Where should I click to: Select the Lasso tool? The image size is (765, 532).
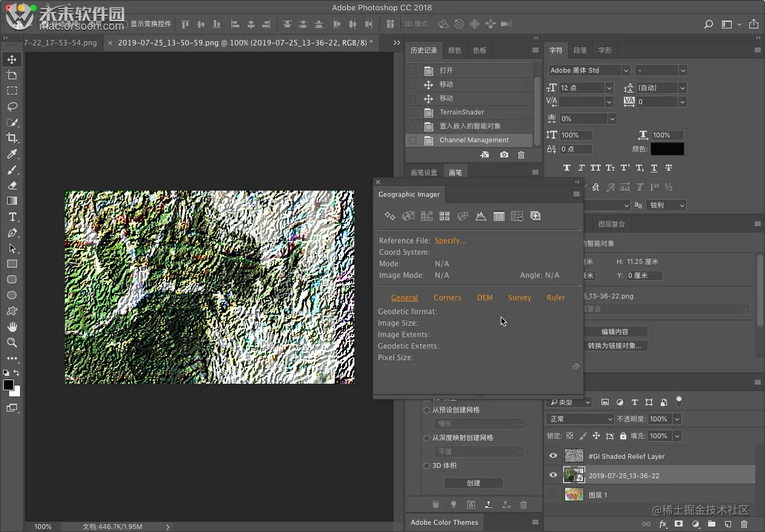click(12, 107)
